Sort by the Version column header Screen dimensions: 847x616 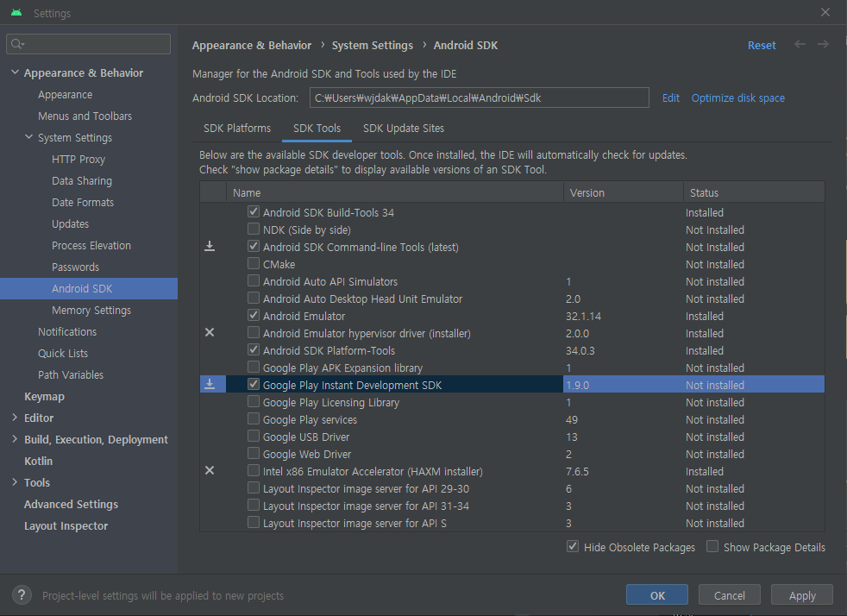624,192
